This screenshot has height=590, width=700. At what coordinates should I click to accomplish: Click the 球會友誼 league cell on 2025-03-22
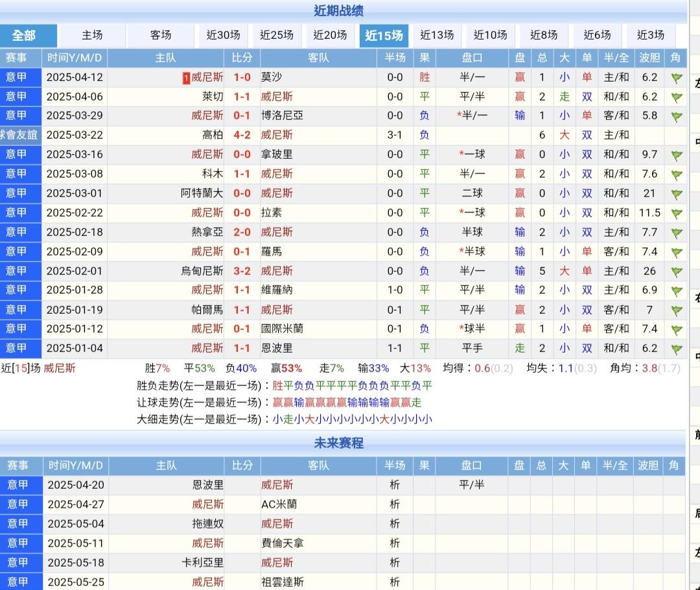(19, 135)
